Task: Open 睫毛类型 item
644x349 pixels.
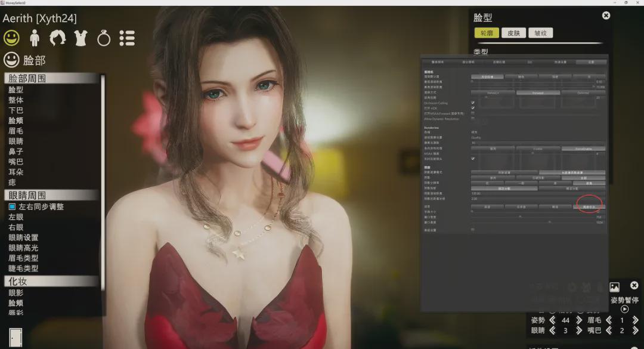Action: tap(23, 268)
